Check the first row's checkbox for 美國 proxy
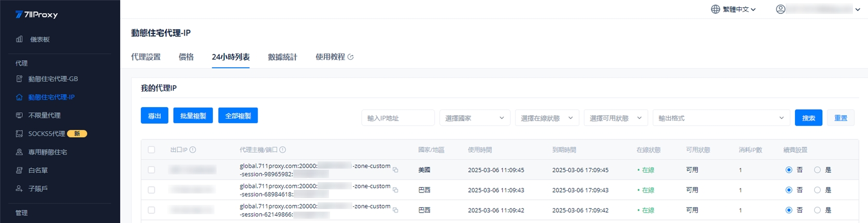This screenshot has width=868, height=223. coord(151,170)
